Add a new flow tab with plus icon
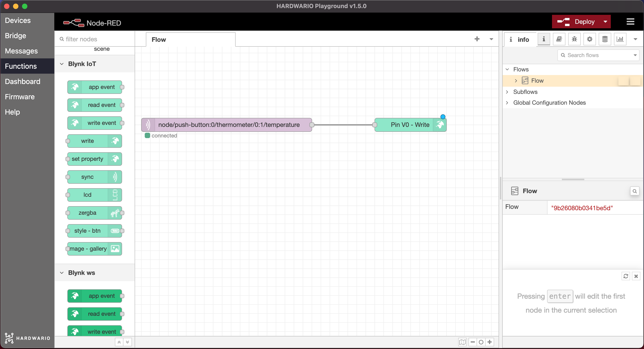Viewport: 644px width, 349px height. [477, 39]
